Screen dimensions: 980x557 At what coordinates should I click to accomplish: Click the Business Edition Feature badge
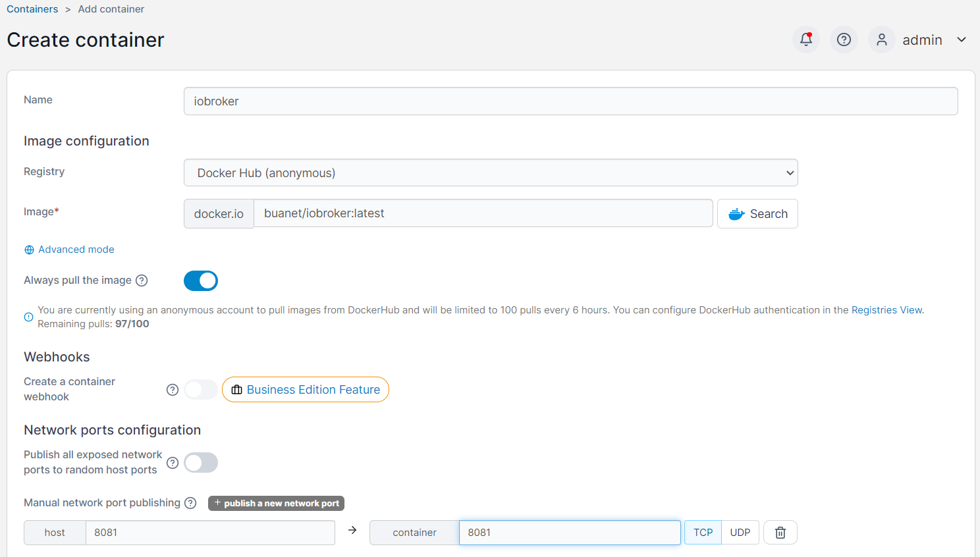point(306,389)
